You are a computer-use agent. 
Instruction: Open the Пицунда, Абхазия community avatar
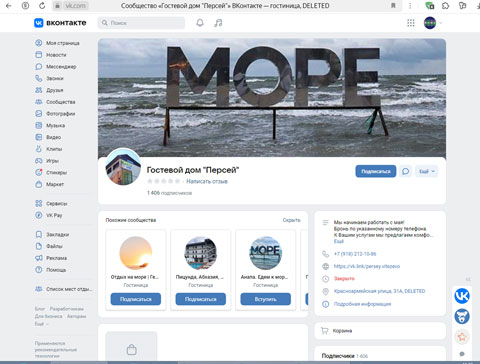tap(201, 253)
